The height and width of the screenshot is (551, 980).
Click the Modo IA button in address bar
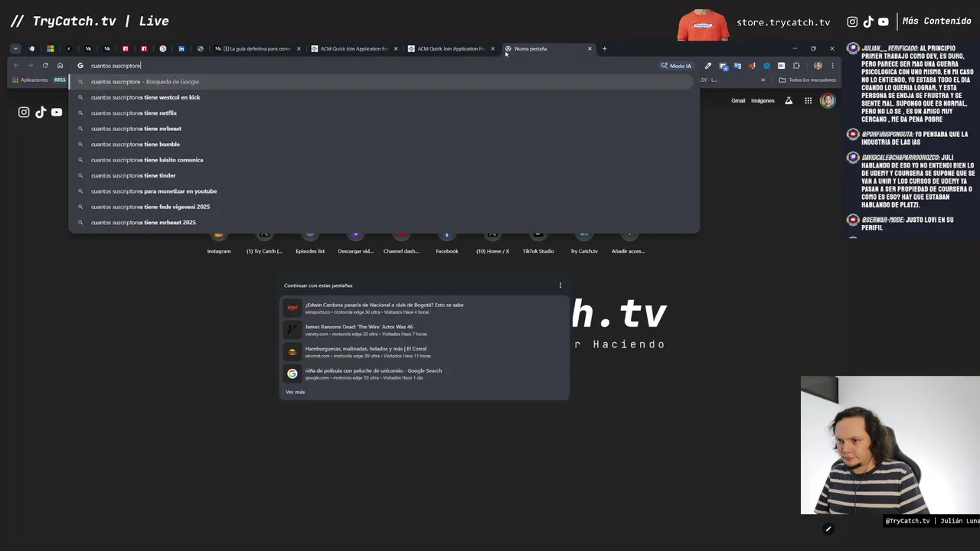click(x=676, y=66)
